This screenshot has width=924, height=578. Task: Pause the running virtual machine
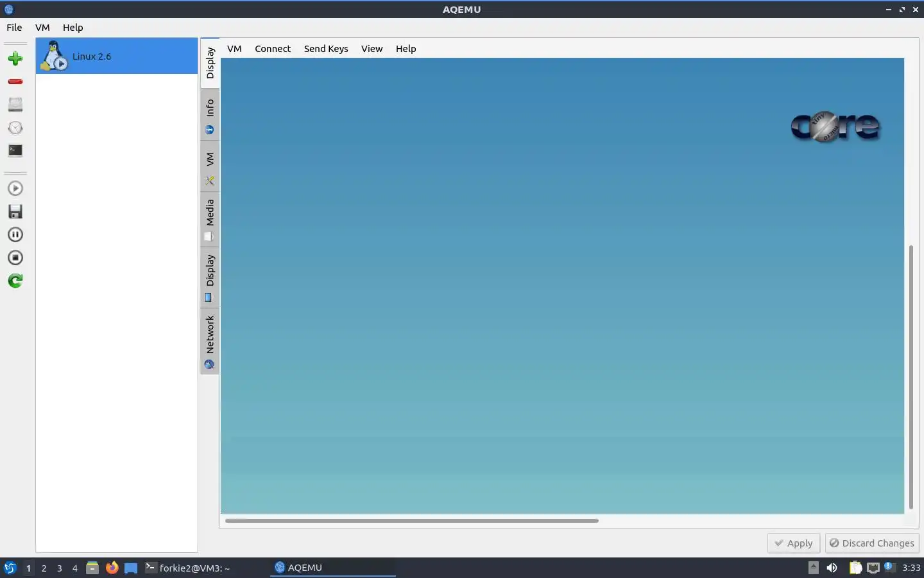15,234
